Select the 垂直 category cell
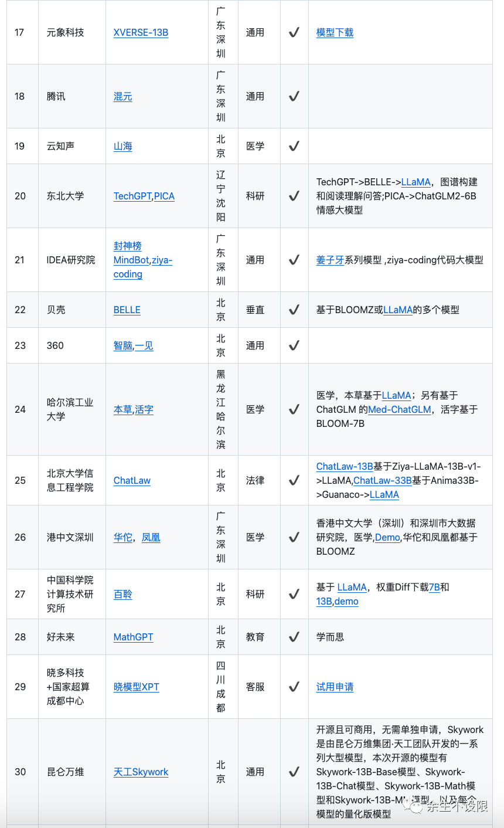Image resolution: width=504 pixels, height=828 pixels. click(259, 310)
